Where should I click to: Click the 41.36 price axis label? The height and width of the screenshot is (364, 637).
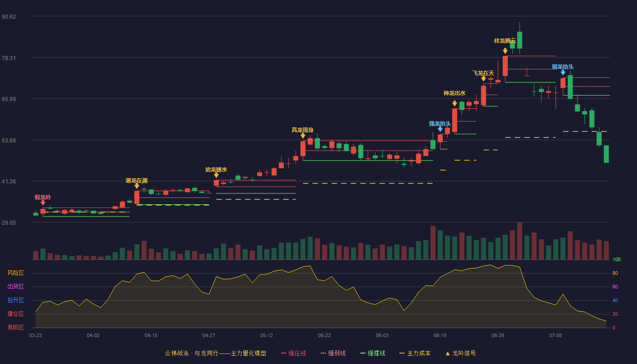[x=9, y=182]
